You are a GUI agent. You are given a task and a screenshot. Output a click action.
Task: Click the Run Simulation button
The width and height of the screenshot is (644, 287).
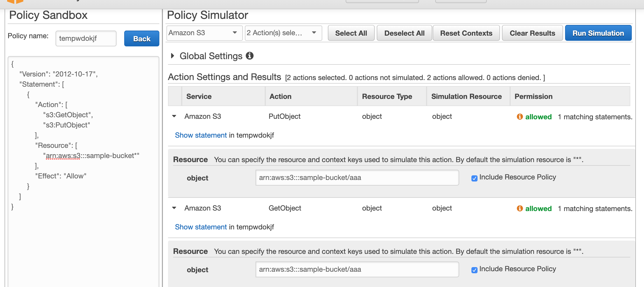(598, 33)
